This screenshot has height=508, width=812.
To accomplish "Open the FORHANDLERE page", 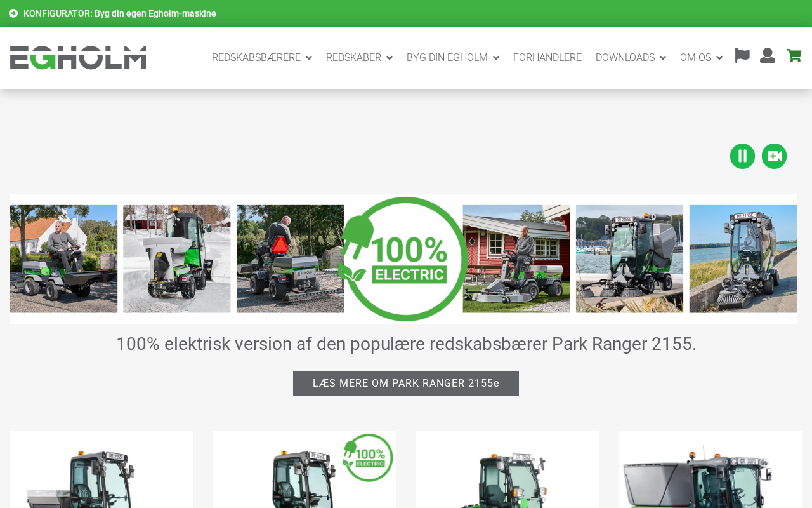I will click(x=547, y=58).
